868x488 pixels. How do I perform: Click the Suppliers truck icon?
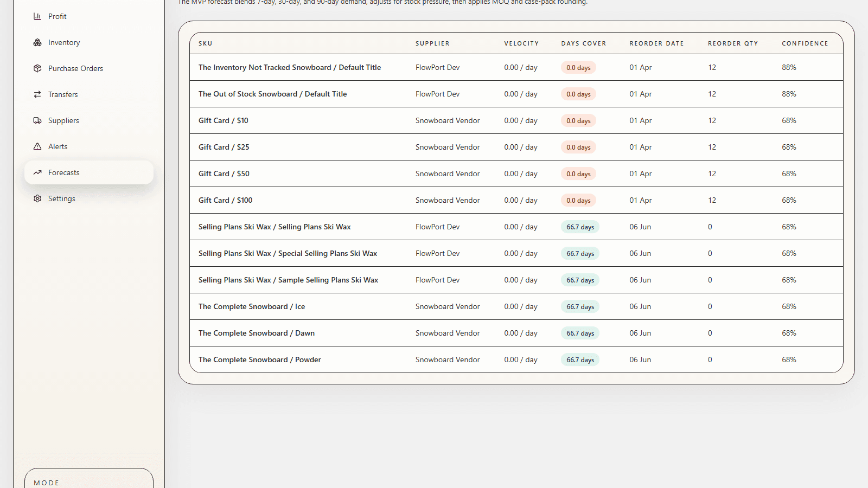[x=37, y=120]
